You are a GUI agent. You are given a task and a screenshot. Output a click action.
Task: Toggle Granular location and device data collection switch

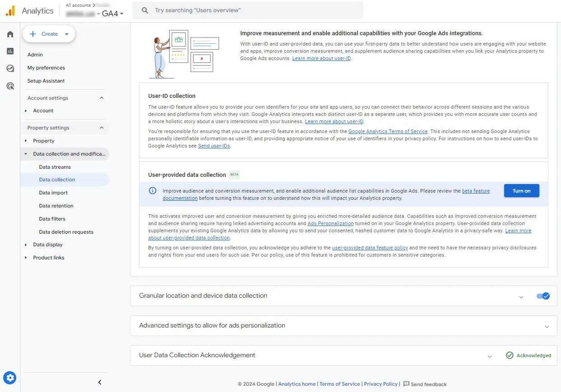tap(543, 296)
